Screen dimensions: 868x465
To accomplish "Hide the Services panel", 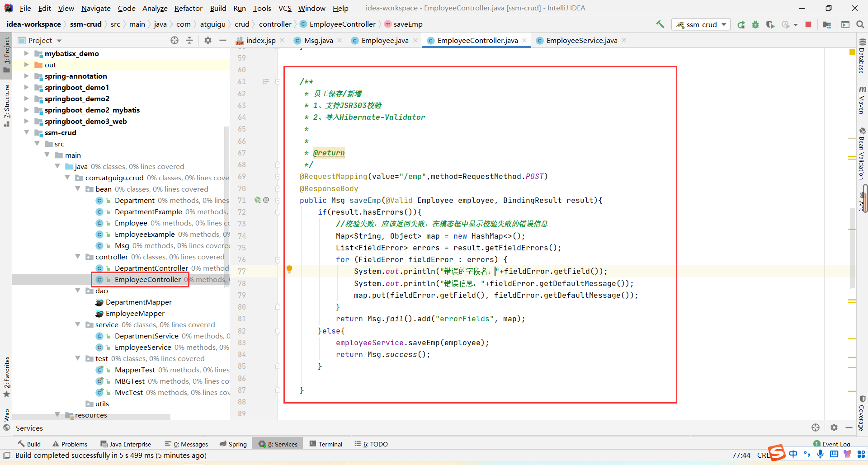I will pos(849,427).
